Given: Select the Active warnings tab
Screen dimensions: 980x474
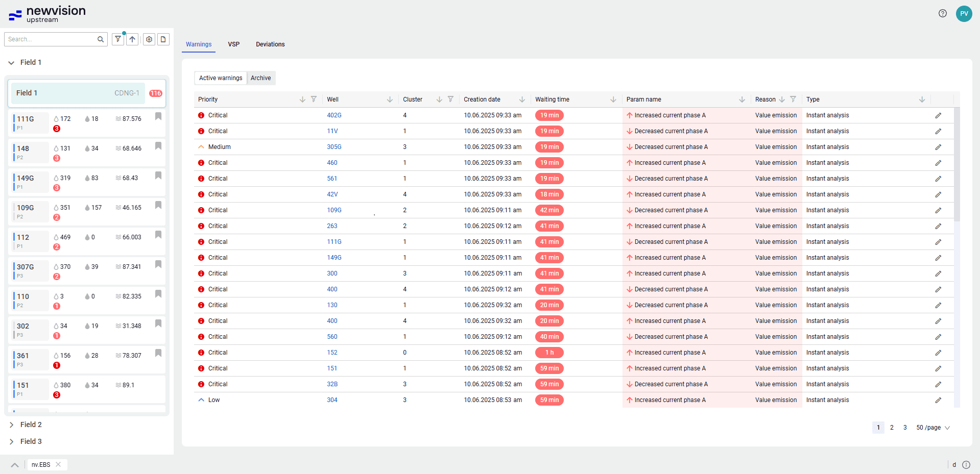Looking at the screenshot, I should (x=221, y=78).
